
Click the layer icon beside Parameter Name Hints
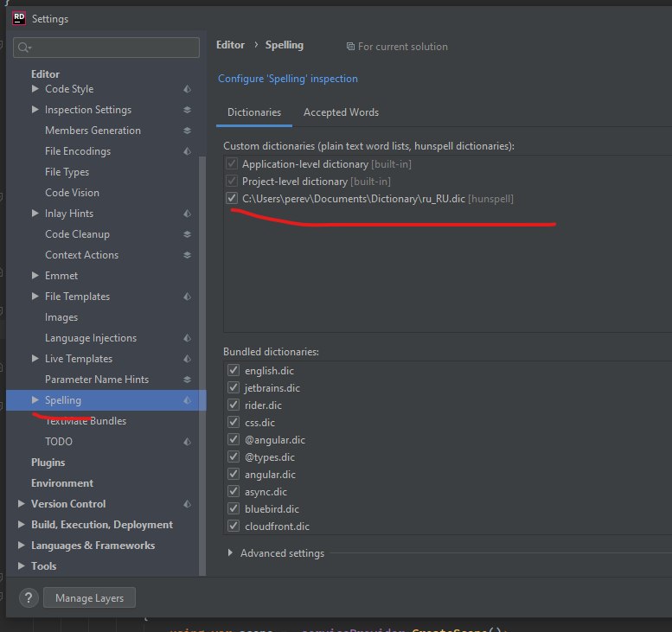click(188, 380)
